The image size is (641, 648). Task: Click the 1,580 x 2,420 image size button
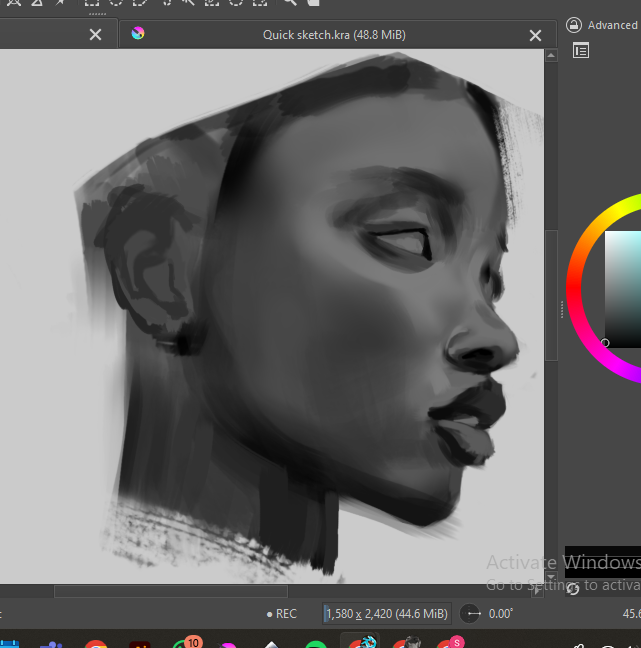387,614
